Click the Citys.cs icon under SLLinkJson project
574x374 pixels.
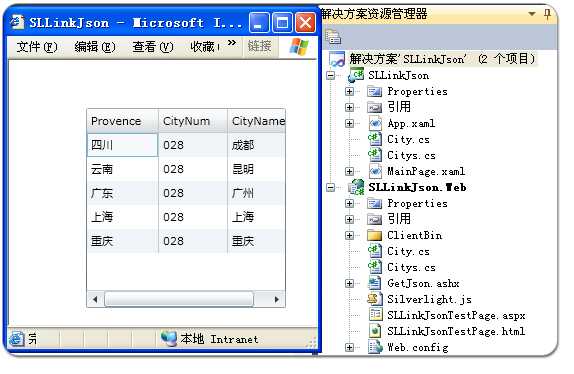[375, 155]
